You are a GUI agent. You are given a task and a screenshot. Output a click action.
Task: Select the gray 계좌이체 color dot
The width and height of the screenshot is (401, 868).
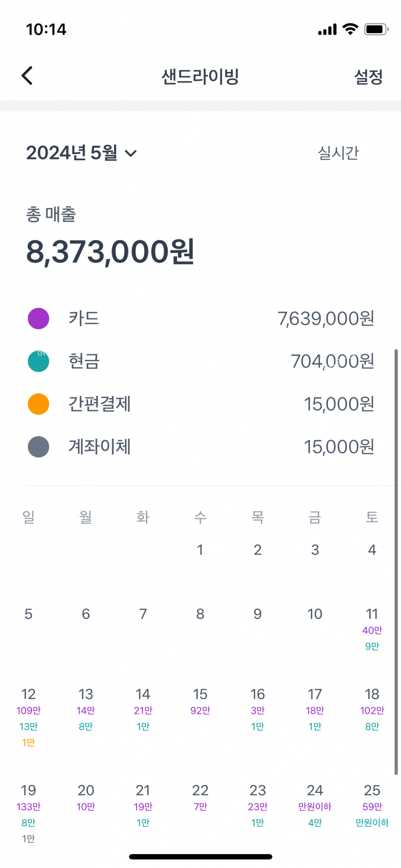tap(38, 447)
